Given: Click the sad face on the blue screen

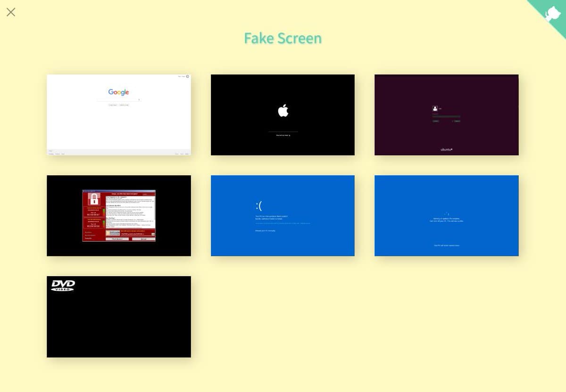Looking at the screenshot, I should click(258, 206).
